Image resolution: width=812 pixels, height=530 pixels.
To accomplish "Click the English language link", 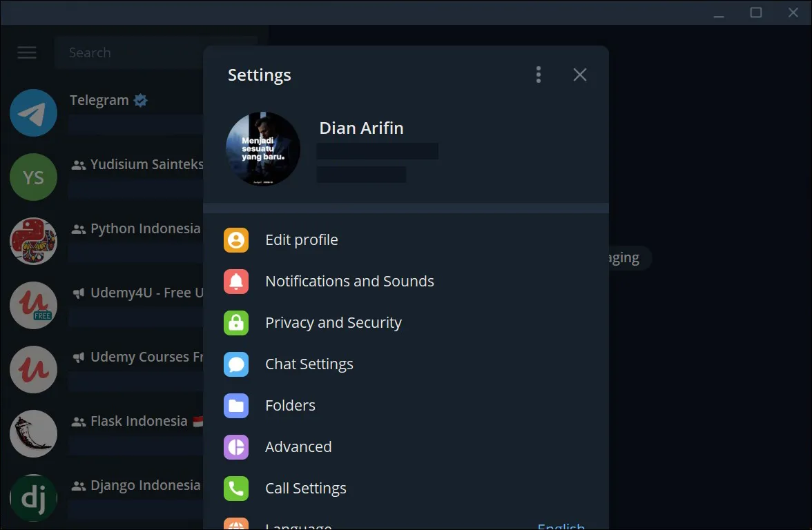I will tap(561, 526).
